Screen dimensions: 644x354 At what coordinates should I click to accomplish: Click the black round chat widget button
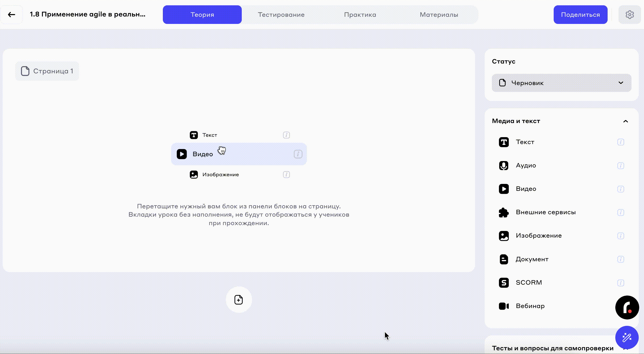pyautogui.click(x=627, y=307)
